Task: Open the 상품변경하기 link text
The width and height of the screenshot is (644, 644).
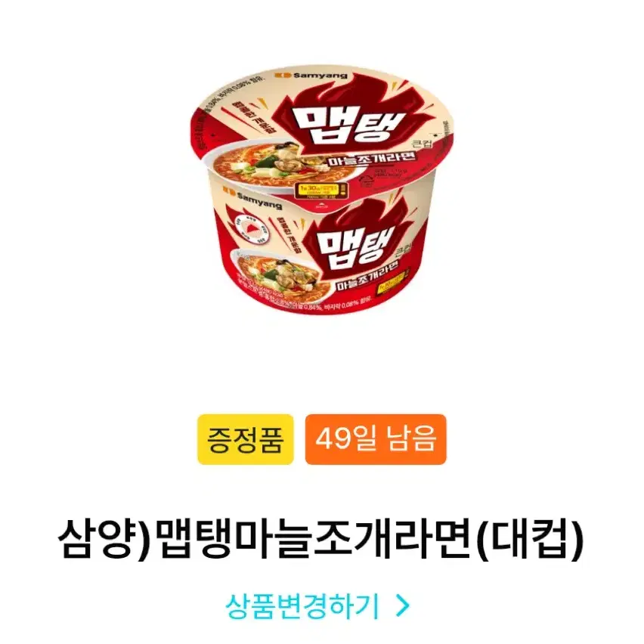Action: (x=302, y=605)
